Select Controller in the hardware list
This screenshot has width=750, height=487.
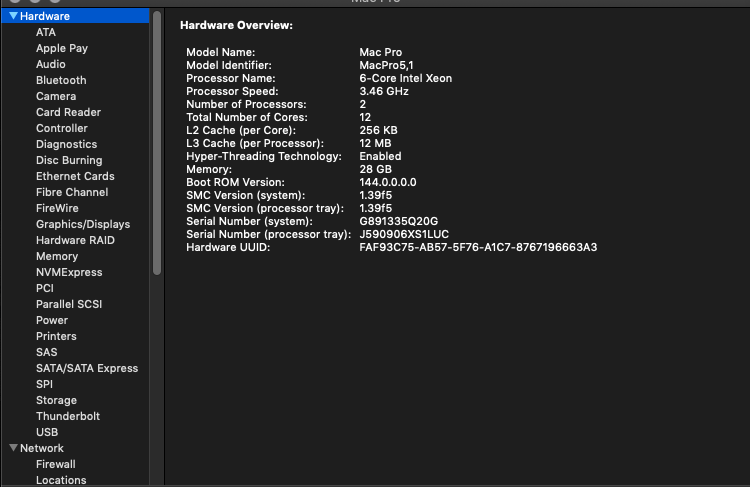point(62,128)
